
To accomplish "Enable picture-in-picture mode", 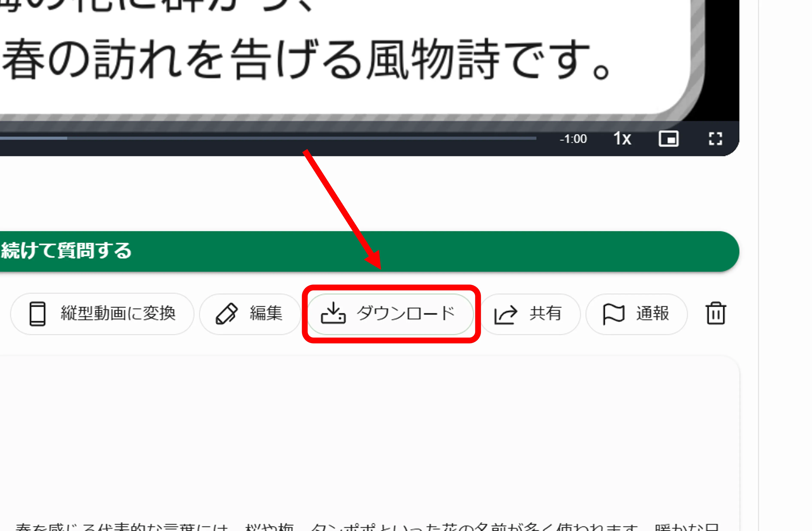I will click(668, 139).
